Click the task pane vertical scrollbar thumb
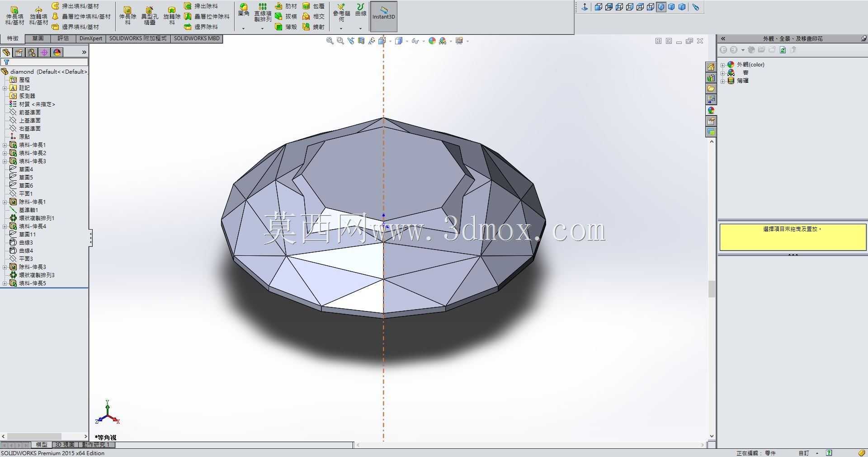 point(712,289)
